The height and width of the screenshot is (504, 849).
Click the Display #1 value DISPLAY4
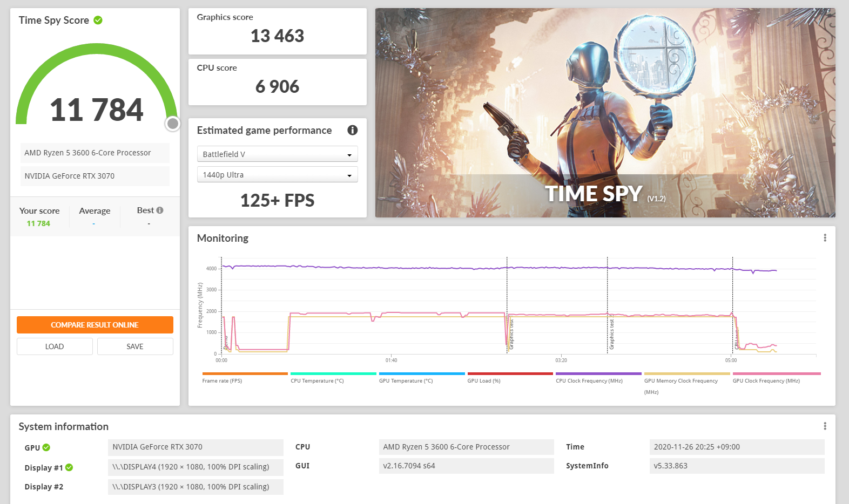tap(196, 467)
